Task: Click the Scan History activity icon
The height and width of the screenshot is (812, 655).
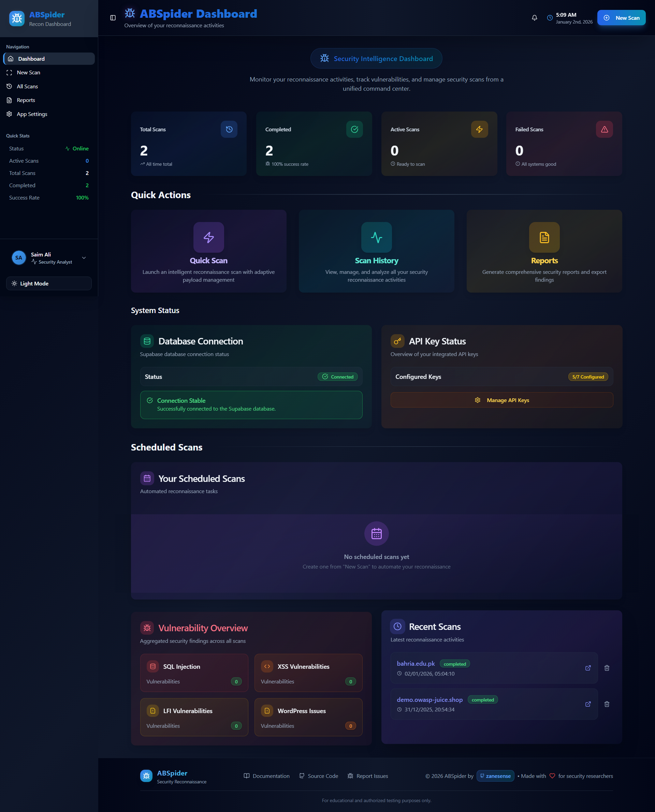Action: (x=376, y=237)
